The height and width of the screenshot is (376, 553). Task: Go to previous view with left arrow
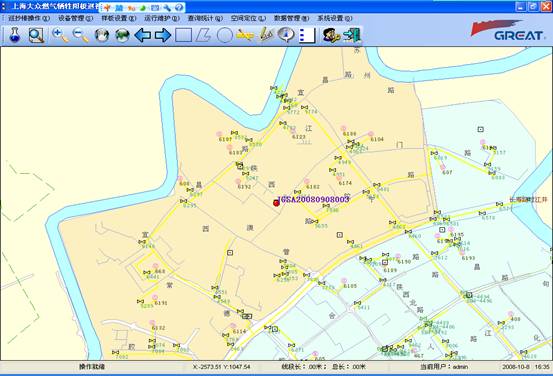pos(142,35)
